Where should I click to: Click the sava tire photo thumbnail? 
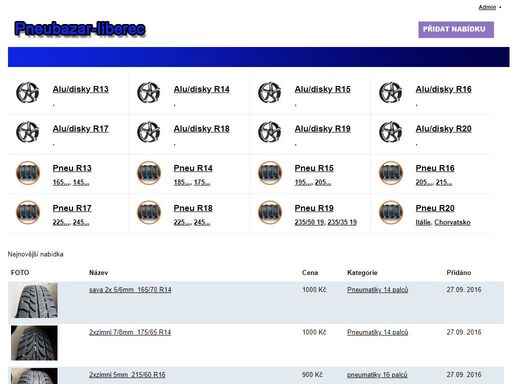click(x=34, y=300)
